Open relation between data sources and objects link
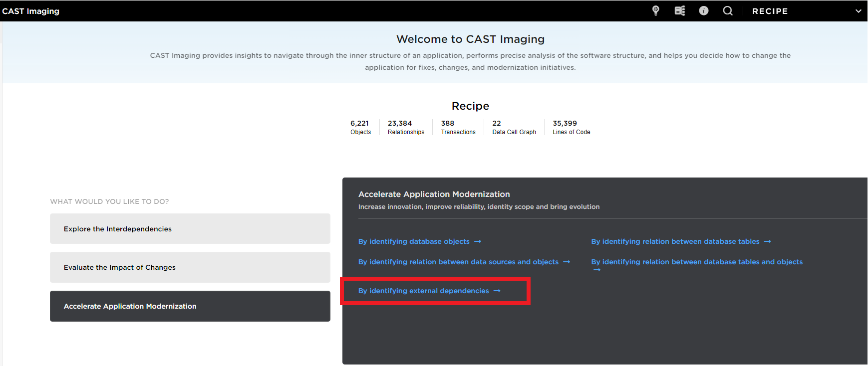The image size is (868, 366). coord(458,262)
